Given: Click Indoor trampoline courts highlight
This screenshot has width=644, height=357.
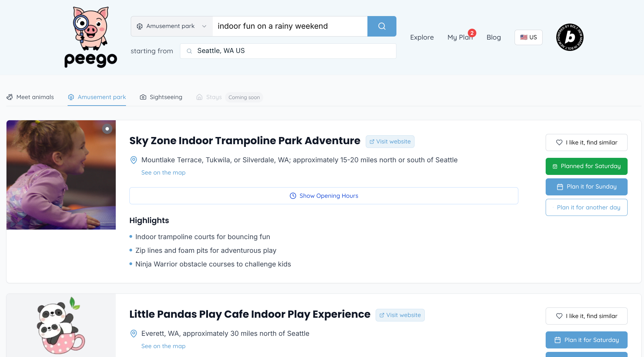Looking at the screenshot, I should point(203,237).
